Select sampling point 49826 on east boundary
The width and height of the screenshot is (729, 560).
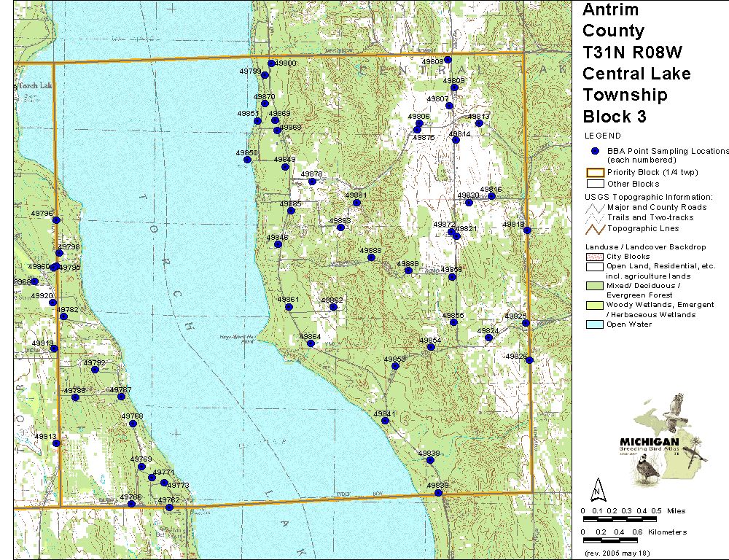pyautogui.click(x=529, y=360)
